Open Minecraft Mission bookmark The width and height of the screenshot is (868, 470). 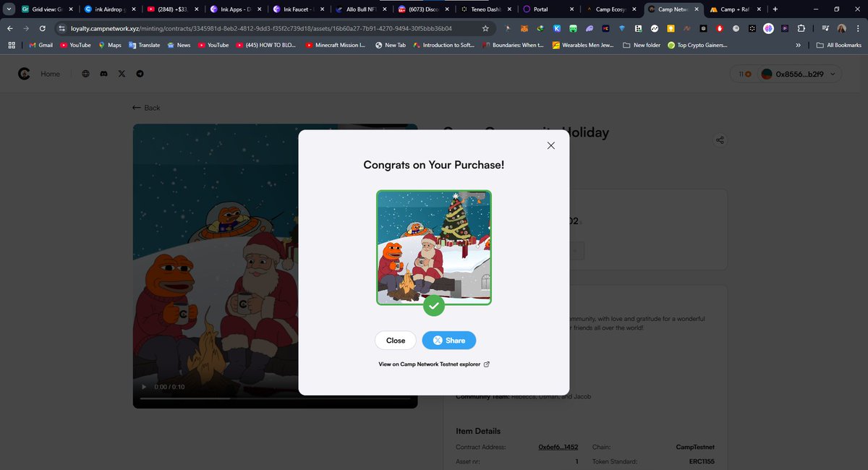[336, 45]
